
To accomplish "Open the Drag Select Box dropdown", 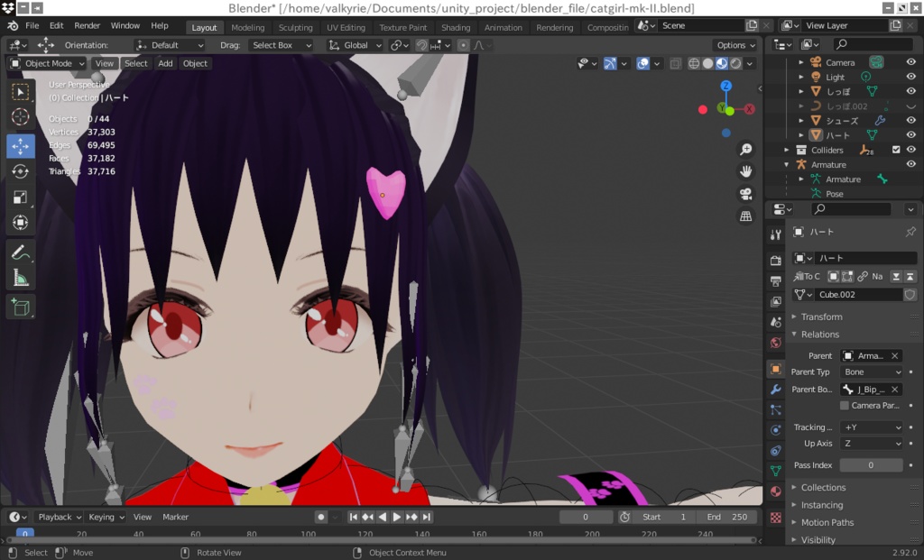I will [x=280, y=45].
